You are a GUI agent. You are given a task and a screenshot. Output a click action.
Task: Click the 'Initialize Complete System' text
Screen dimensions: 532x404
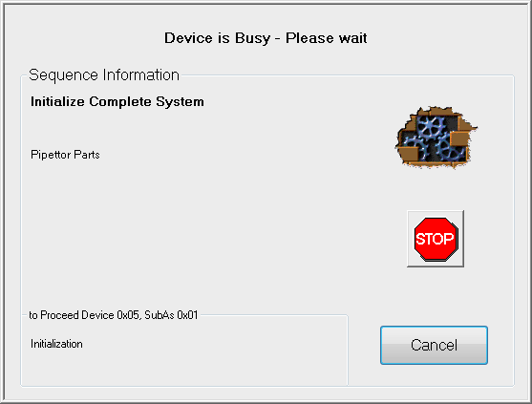coord(117,102)
